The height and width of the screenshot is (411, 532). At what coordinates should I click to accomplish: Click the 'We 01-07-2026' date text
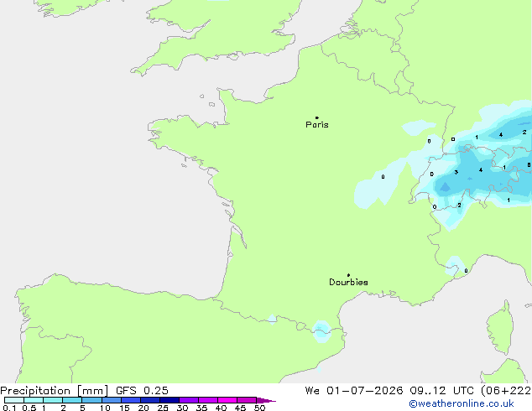coord(354,391)
